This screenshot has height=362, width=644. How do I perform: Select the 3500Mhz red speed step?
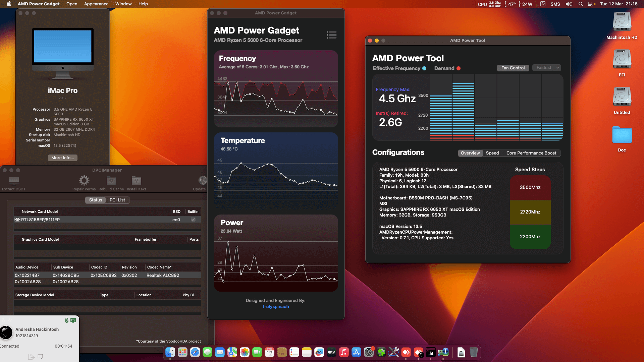(530, 187)
